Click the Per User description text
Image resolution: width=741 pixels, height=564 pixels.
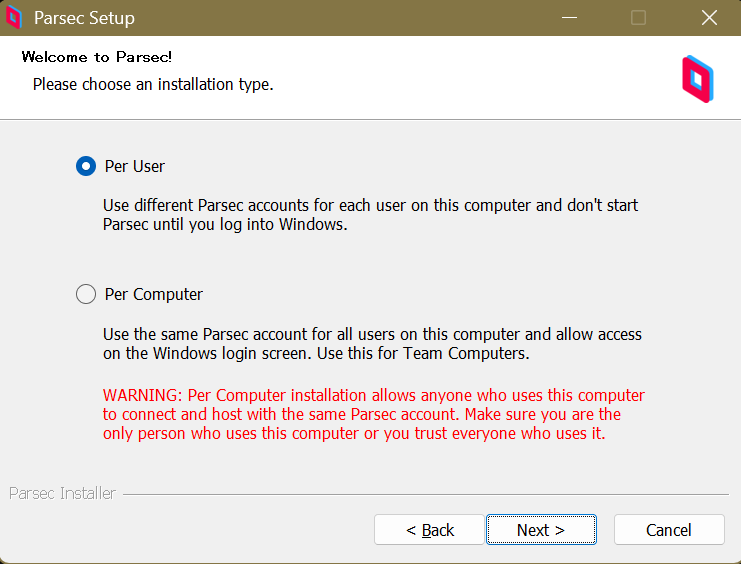pos(370,215)
